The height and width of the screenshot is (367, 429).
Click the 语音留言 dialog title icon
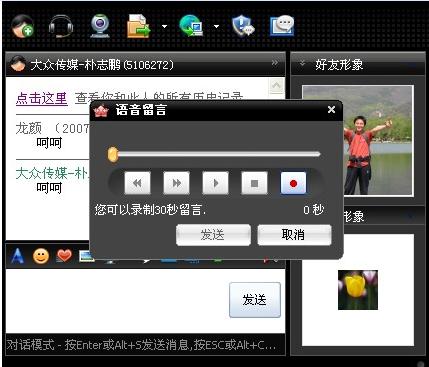tap(101, 110)
